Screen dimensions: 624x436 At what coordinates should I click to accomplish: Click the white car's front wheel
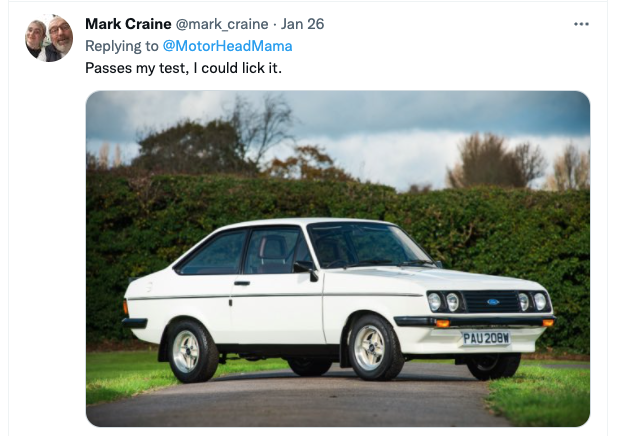pos(372,347)
